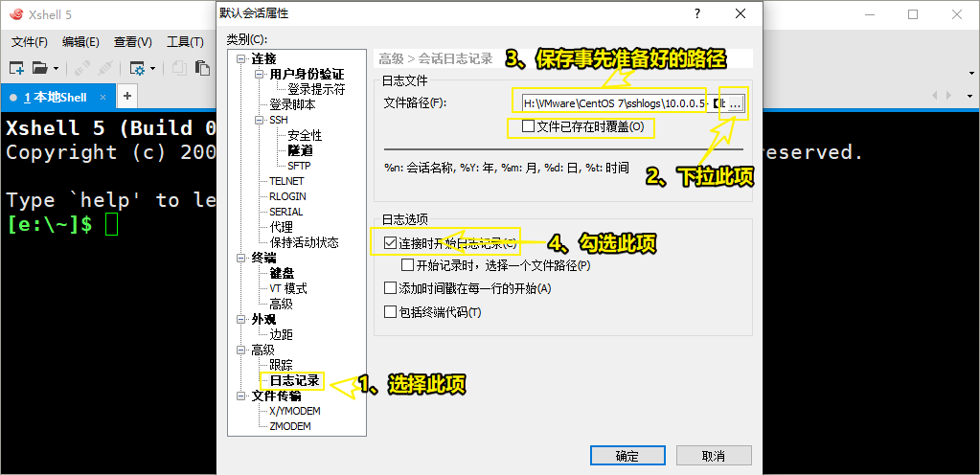Select 高级 under 终端 in the tree
Image resolution: width=980 pixels, height=475 pixels.
281,304
